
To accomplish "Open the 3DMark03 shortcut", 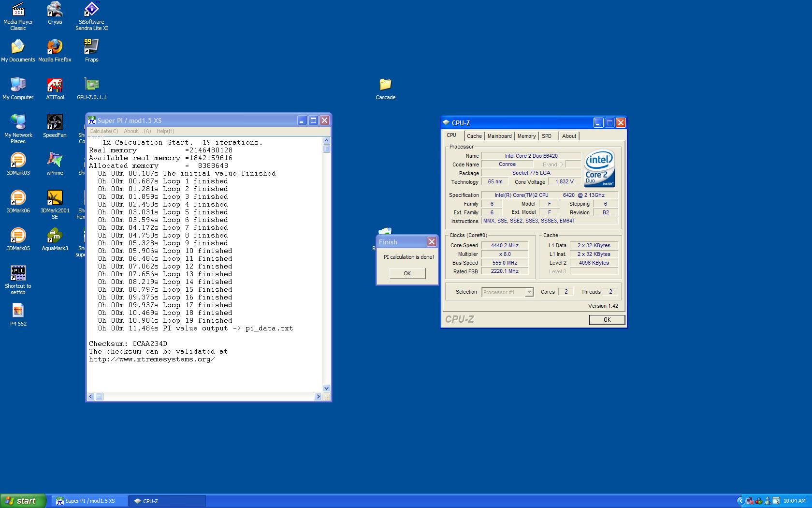I will [18, 164].
